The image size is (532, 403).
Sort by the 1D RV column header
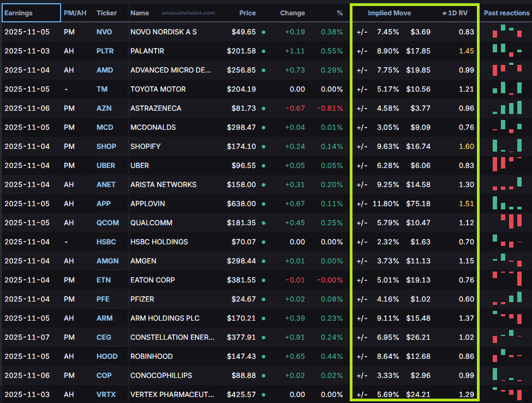tap(455, 13)
